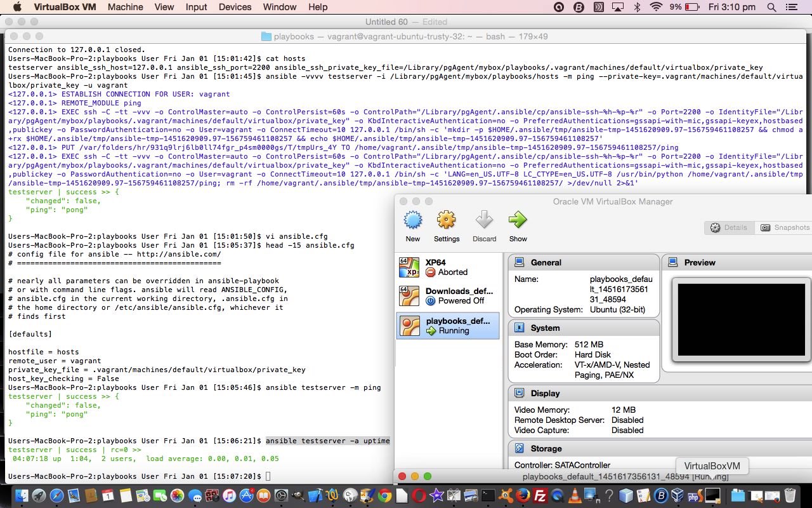Click the Bluetooth icon in menu bar
The height and width of the screenshot is (508, 812).
coord(637,7)
